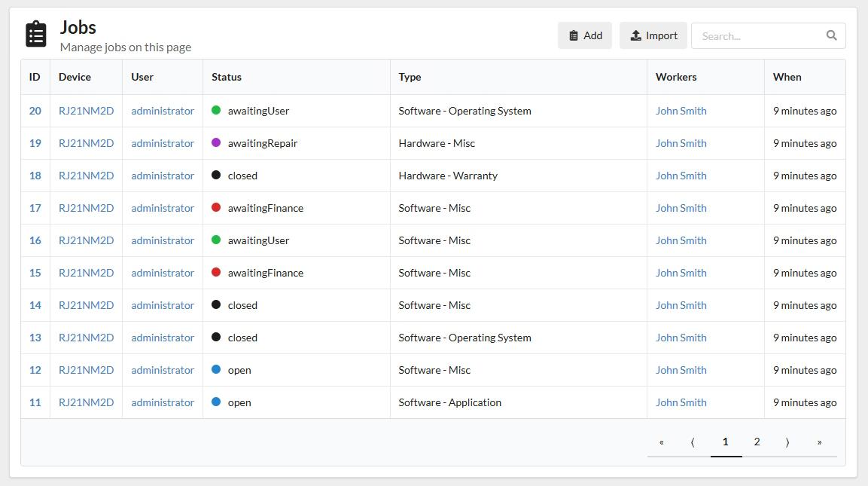Screen dimensions: 868x486
Task: Open administrator user link for job 16
Action: pos(163,240)
